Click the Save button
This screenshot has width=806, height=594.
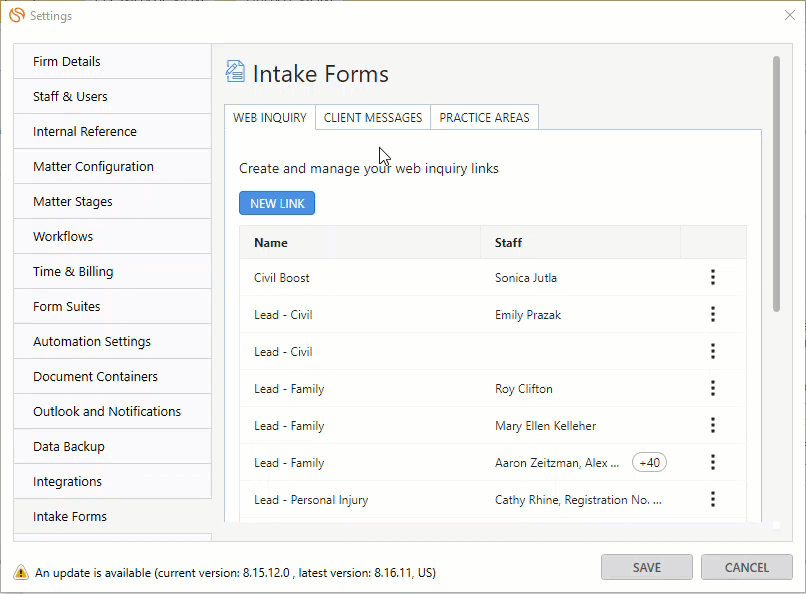[x=647, y=567]
